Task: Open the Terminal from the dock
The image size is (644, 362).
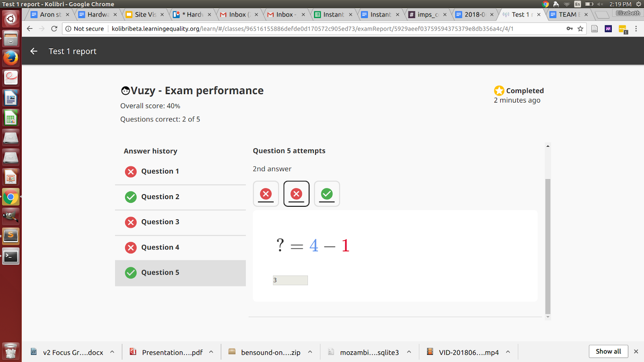Action: [x=10, y=256]
